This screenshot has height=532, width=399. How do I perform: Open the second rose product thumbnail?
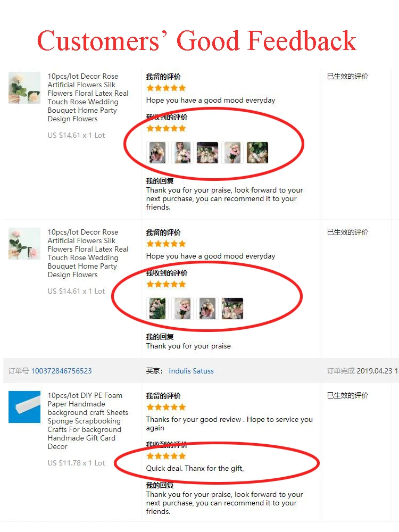(x=24, y=244)
